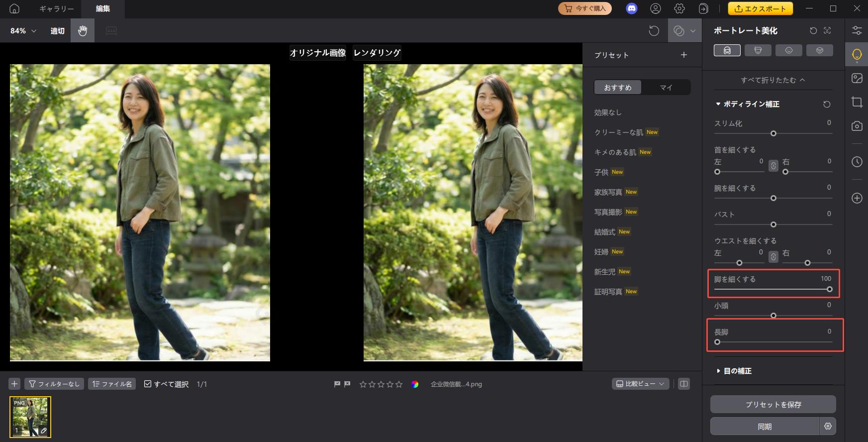868x442 pixels.
Task: Click the オリジナル画像 label
Action: point(318,53)
